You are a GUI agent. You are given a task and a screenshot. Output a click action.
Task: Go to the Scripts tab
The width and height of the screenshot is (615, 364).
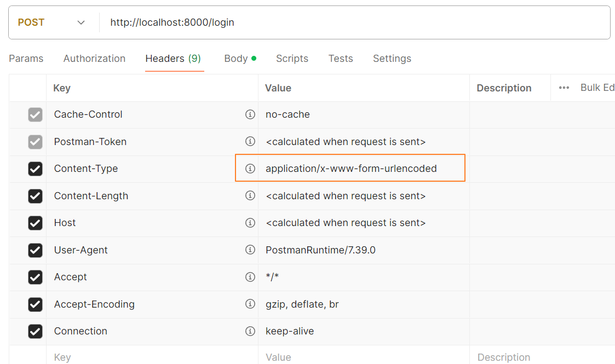pyautogui.click(x=292, y=59)
